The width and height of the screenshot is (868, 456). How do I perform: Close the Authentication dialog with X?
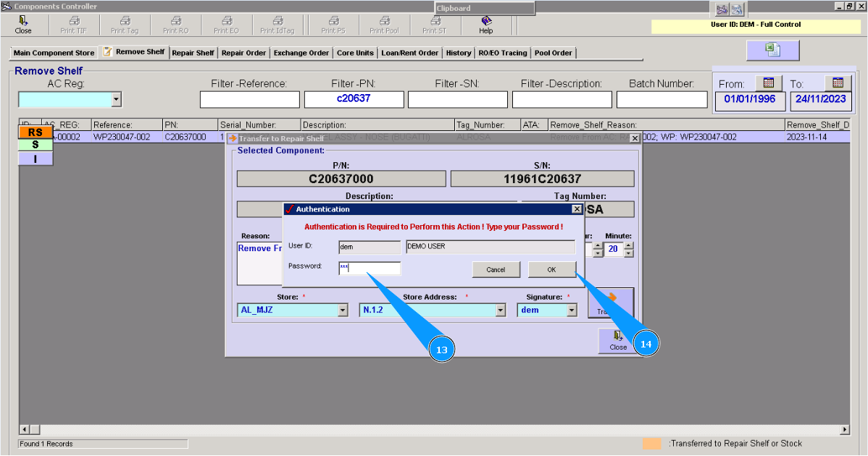coord(577,209)
